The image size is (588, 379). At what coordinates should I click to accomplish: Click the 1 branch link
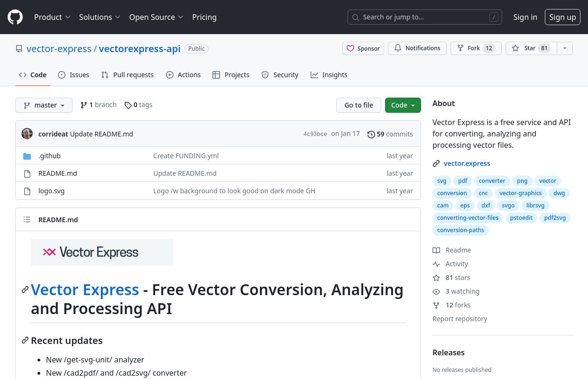point(99,105)
